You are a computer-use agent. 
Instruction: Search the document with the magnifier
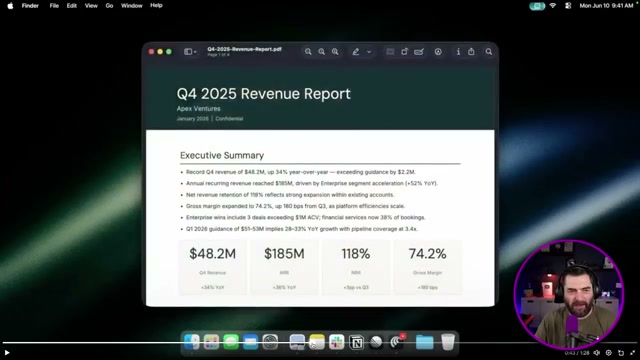coord(489,52)
